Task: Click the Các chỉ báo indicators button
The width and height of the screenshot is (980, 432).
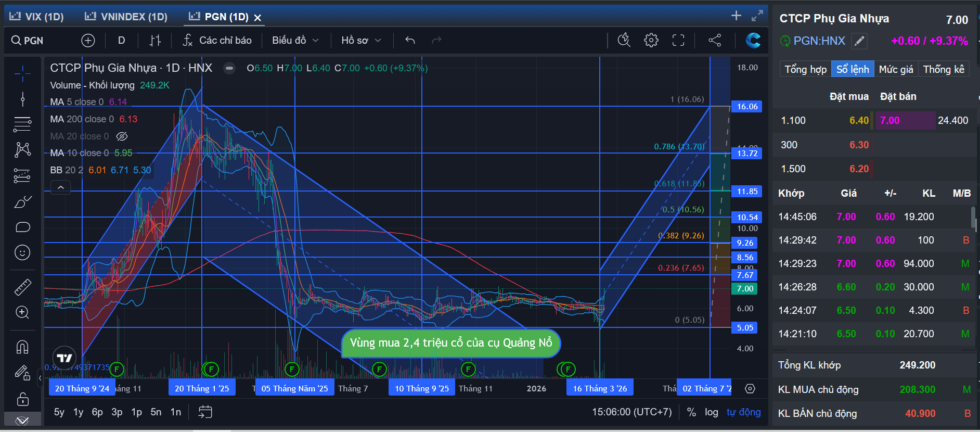Action: [217, 40]
